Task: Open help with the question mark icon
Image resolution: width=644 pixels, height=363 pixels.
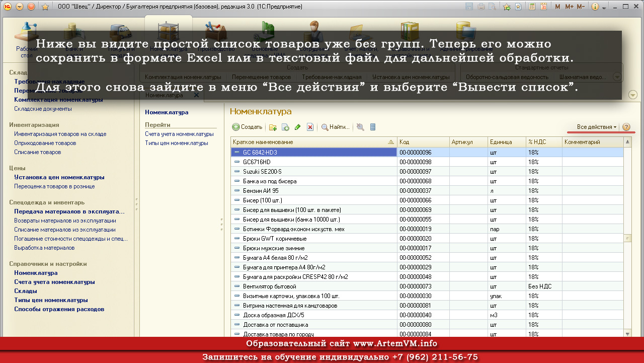Action: click(x=626, y=127)
